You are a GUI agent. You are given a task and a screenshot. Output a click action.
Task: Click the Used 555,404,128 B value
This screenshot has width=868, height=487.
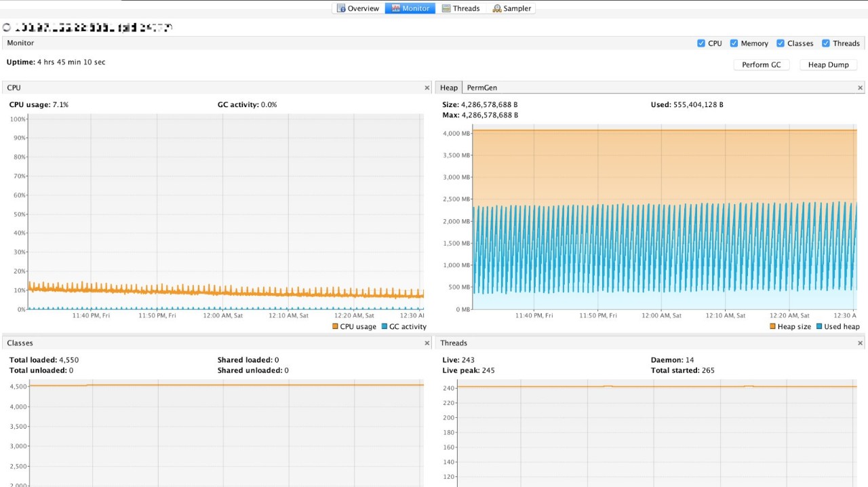tap(698, 105)
